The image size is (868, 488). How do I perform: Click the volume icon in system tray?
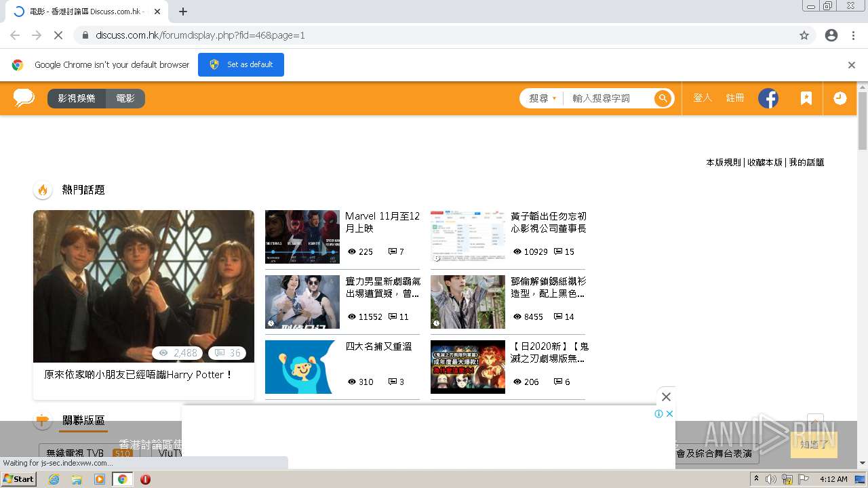771,479
